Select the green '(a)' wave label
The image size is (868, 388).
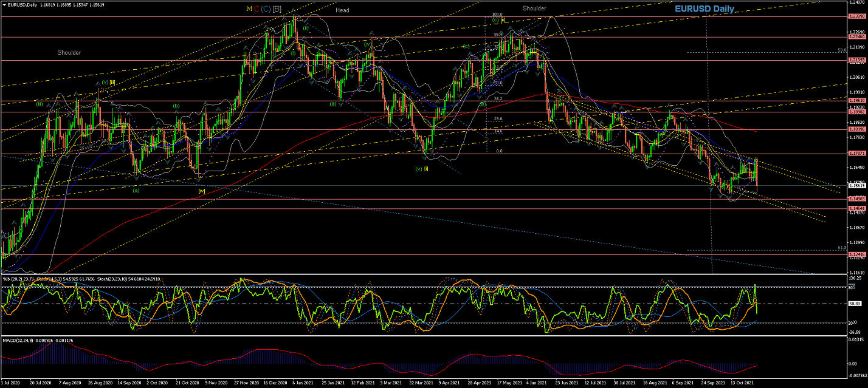[136, 190]
